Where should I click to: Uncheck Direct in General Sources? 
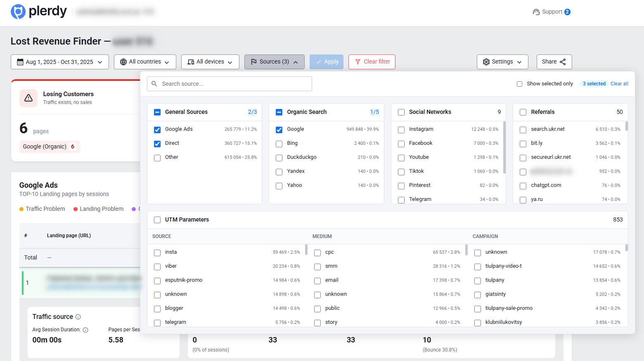(157, 144)
